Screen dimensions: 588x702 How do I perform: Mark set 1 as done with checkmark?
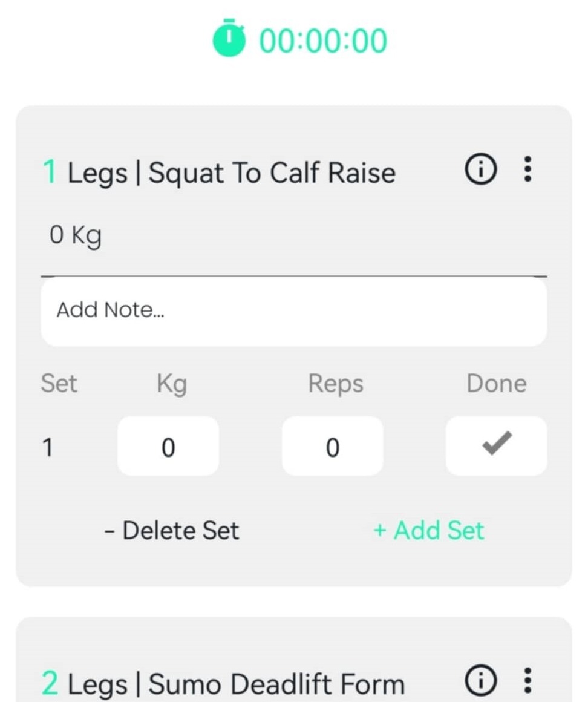pyautogui.click(x=496, y=445)
